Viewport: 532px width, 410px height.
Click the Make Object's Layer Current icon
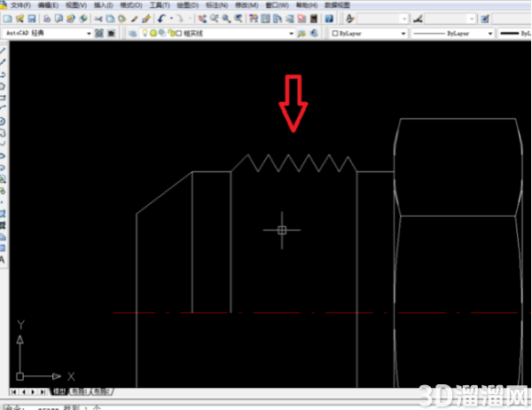[301, 34]
